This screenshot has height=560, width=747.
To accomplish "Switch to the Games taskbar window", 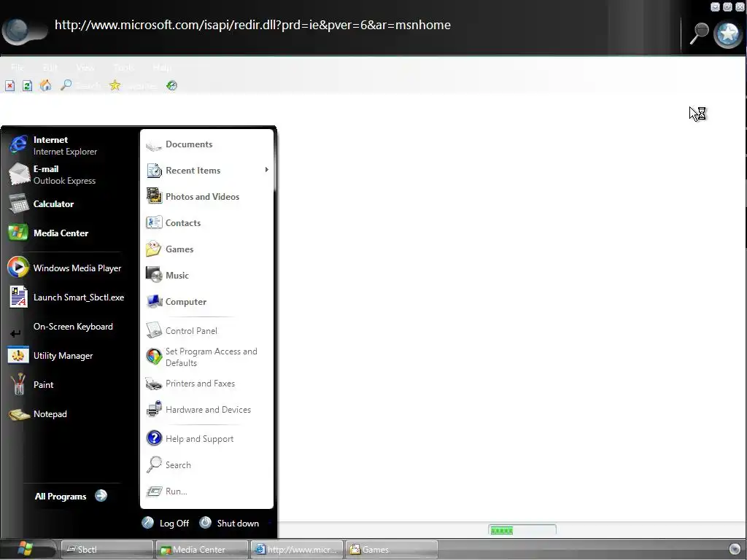I will click(x=392, y=550).
